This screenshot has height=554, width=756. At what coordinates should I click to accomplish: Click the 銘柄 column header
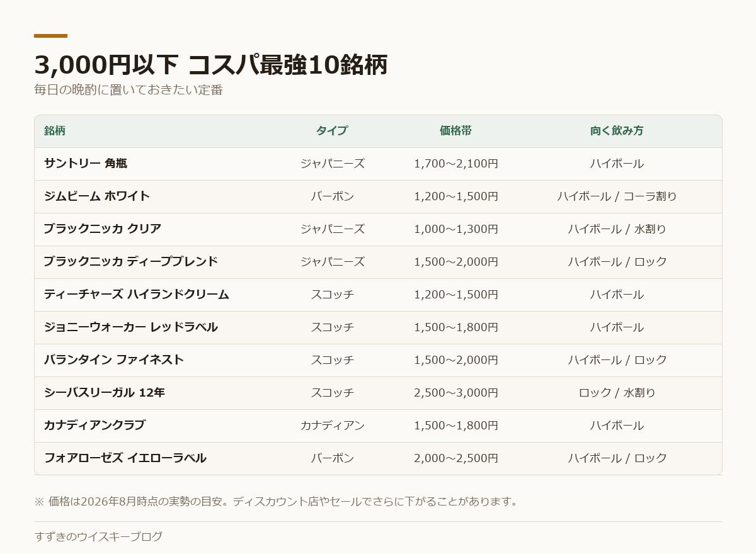[55, 131]
